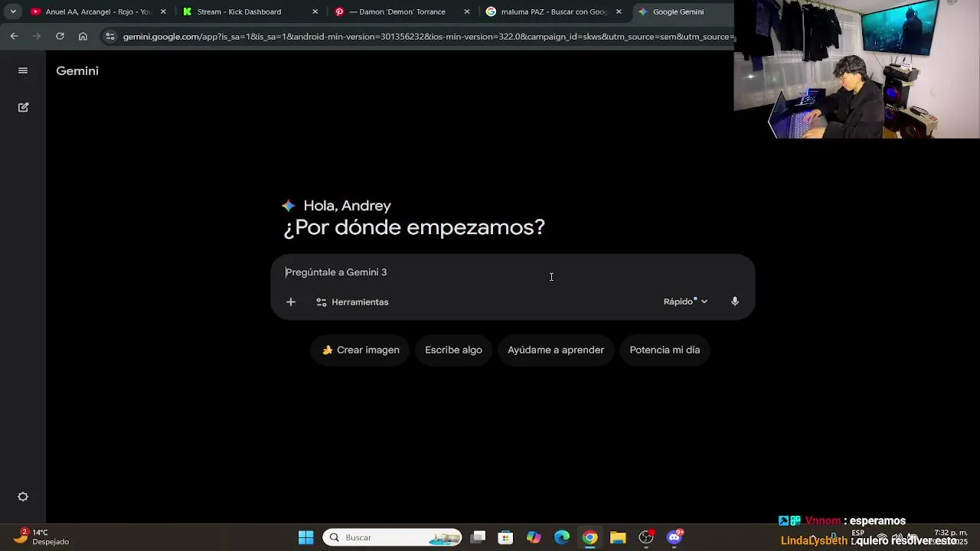This screenshot has height=551, width=980.
Task: Start a new chat with pencil icon
Action: 23,107
